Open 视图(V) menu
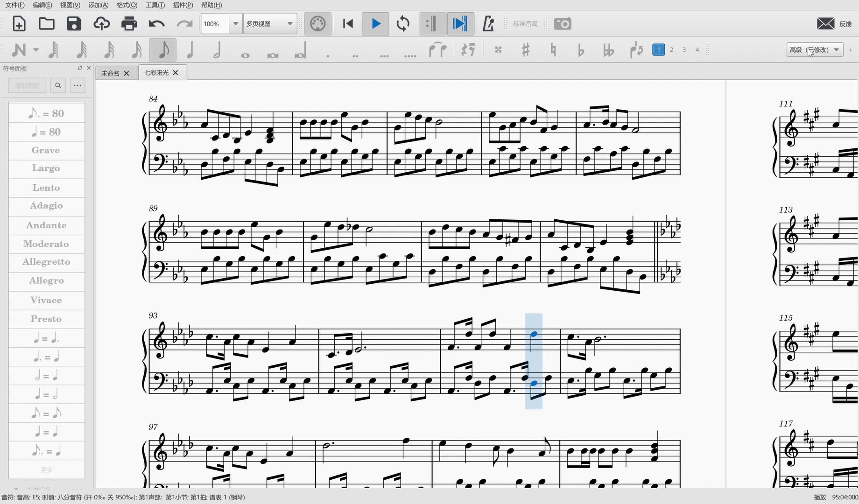This screenshot has width=859, height=504. pos(70,5)
